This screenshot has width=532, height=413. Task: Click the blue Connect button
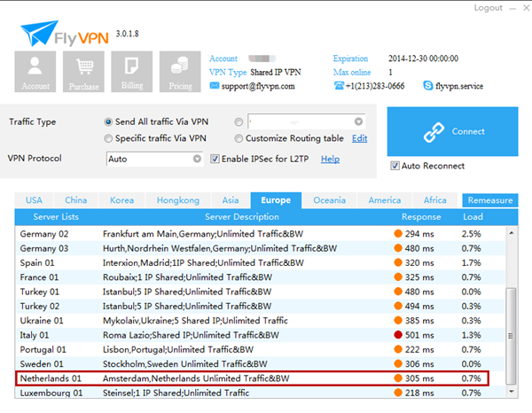pos(452,131)
